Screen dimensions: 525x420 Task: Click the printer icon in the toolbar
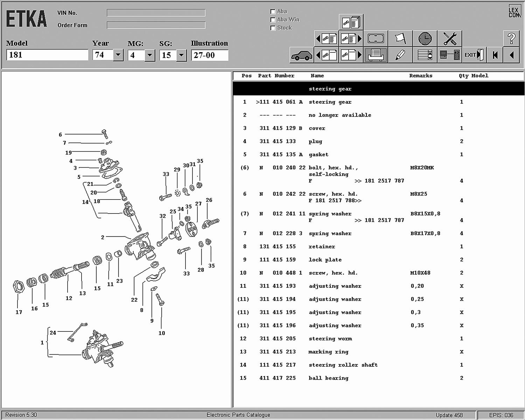click(376, 55)
